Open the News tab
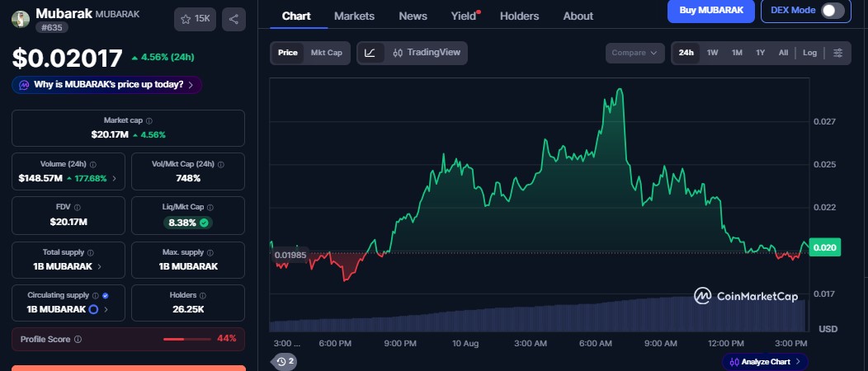This screenshot has width=868, height=371. point(413,16)
